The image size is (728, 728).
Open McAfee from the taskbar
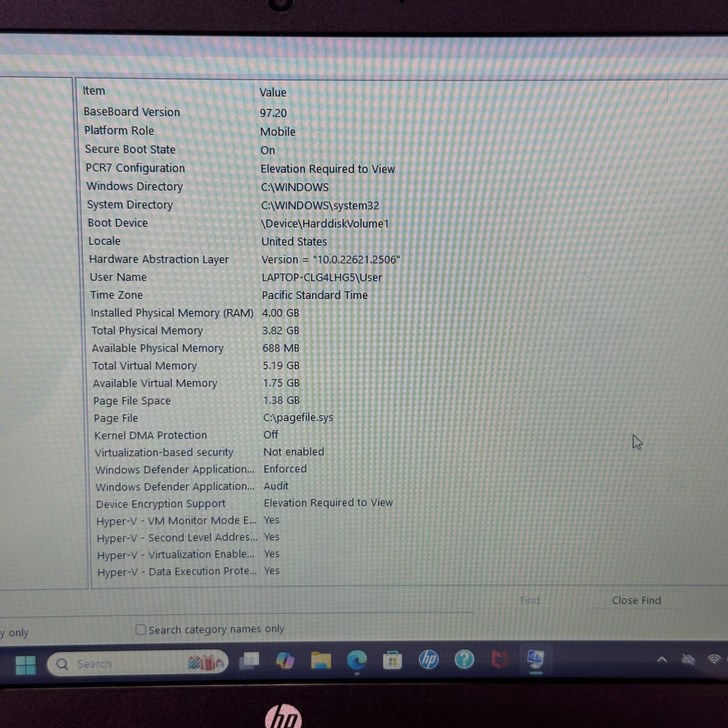click(x=500, y=660)
